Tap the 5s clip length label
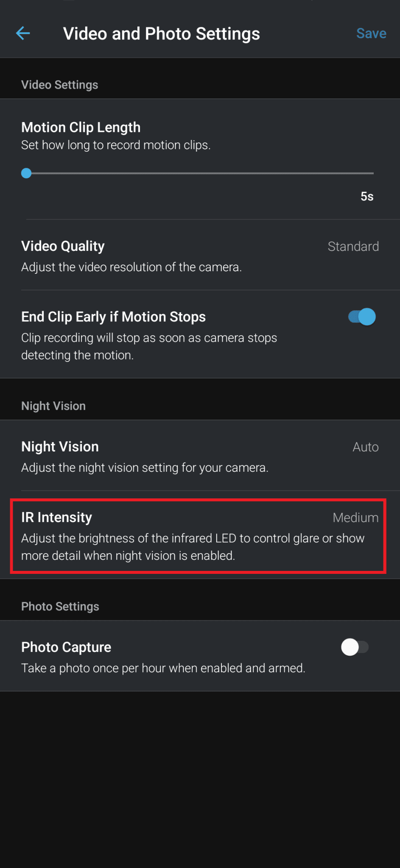Screen dimensions: 400x868 367,196
